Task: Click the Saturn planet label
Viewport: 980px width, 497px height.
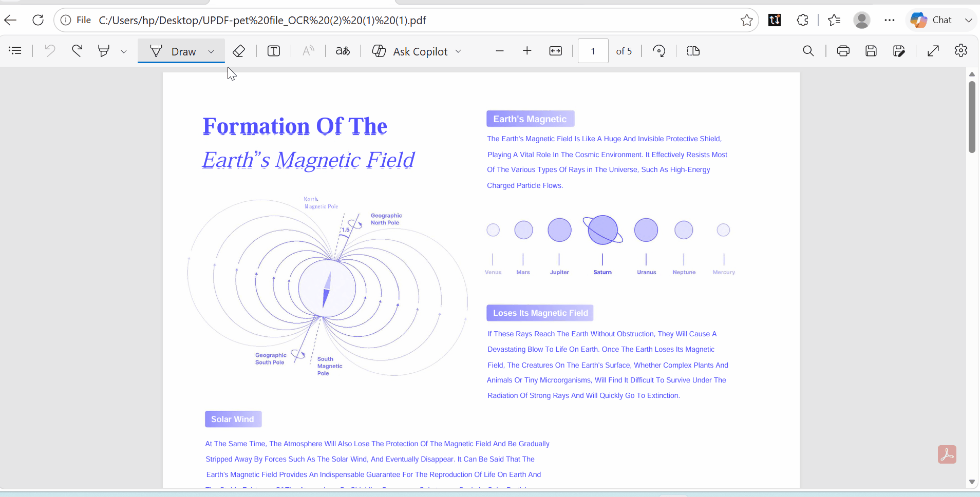Action: click(602, 273)
